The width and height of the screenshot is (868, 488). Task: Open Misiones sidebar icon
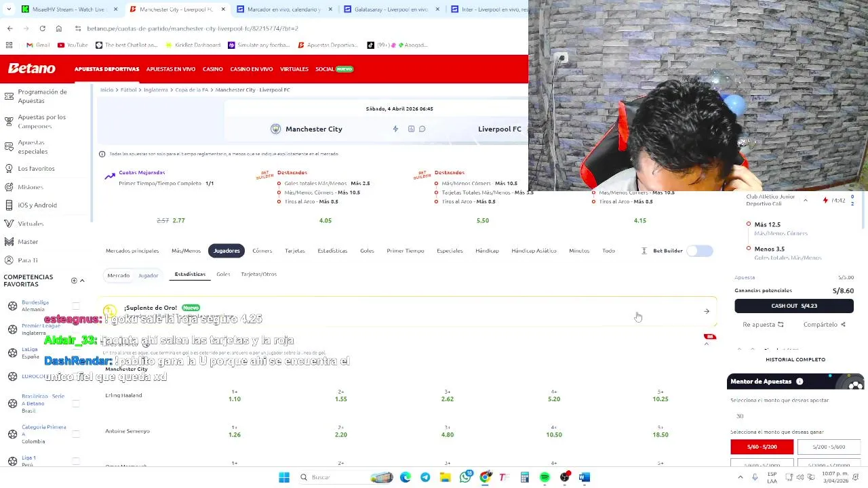tap(9, 186)
